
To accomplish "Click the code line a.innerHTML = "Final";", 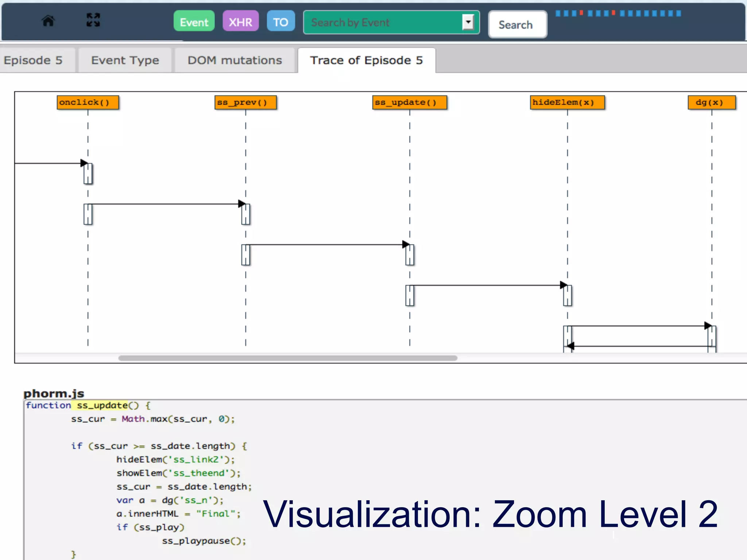I will [x=179, y=514].
